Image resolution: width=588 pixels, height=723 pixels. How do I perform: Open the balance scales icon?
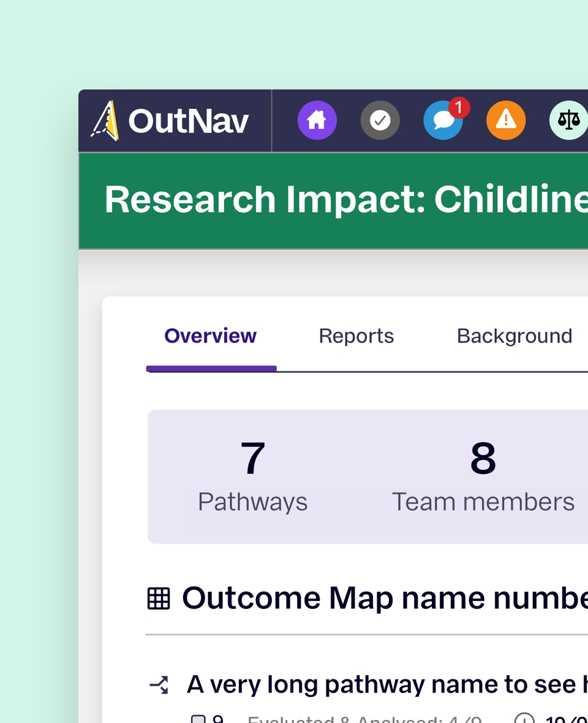pos(568,120)
